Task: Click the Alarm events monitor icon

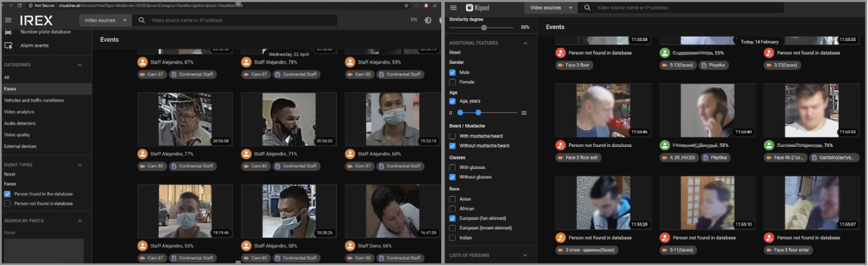Action: point(9,45)
